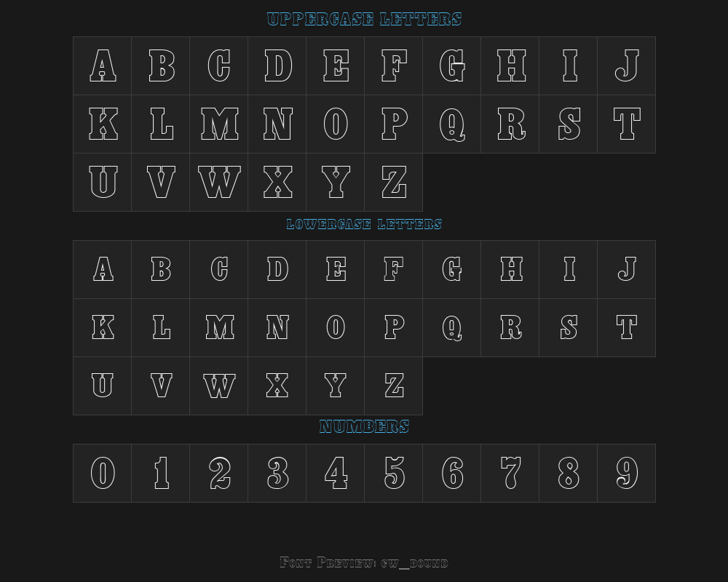
Task: Click the uppercase letter A glyph cell
Action: tap(102, 66)
